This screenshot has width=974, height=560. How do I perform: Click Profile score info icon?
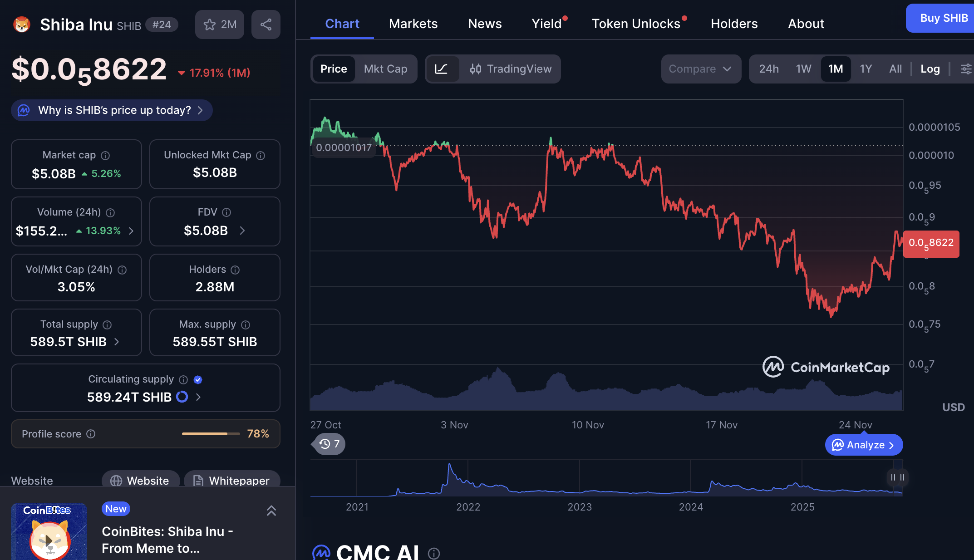[x=91, y=434]
